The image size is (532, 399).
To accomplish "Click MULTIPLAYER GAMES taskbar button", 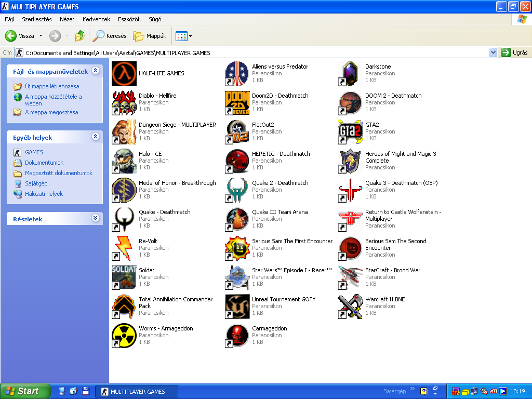I will (x=136, y=392).
